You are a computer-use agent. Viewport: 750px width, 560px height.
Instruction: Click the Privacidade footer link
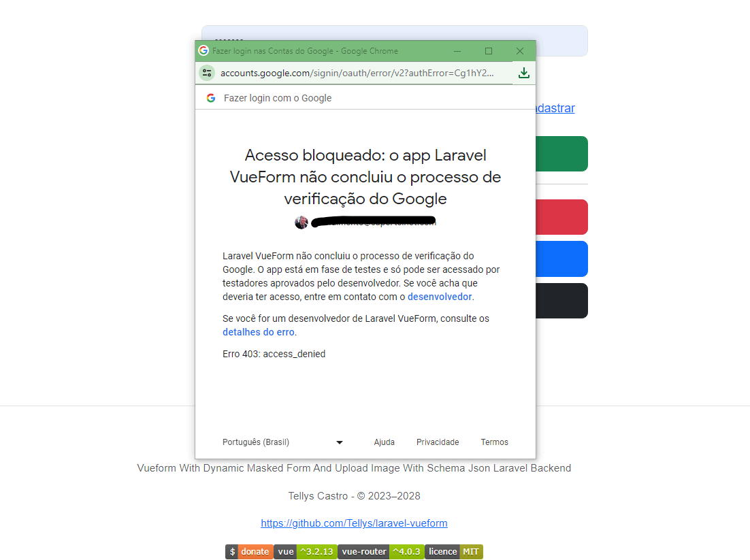coord(438,442)
